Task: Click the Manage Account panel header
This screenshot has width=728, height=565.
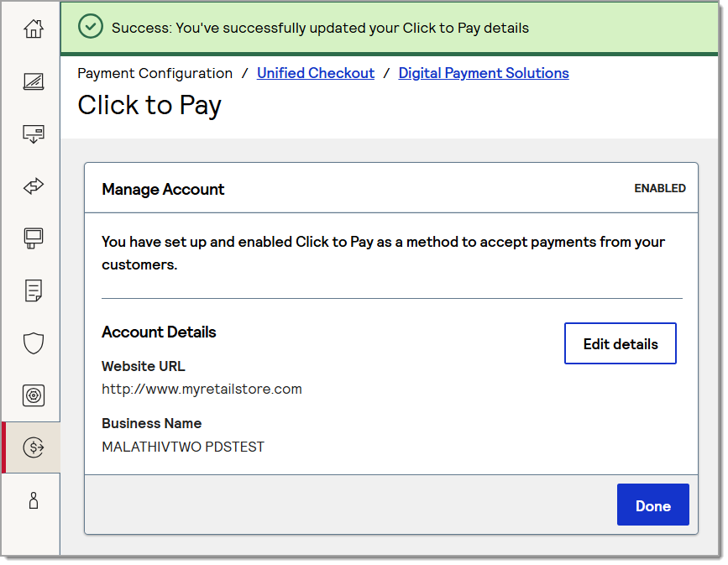Action: tap(163, 189)
